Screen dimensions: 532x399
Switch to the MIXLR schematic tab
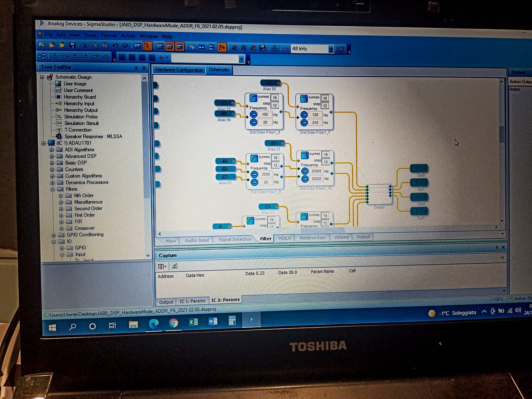(x=285, y=238)
